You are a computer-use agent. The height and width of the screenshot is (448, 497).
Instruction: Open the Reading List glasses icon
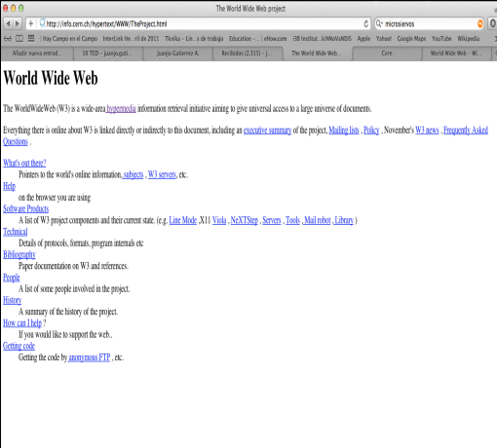coord(8,39)
